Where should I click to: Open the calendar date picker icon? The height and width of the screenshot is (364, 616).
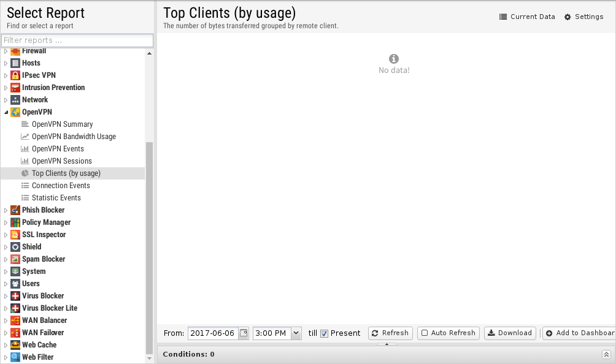coord(244,333)
